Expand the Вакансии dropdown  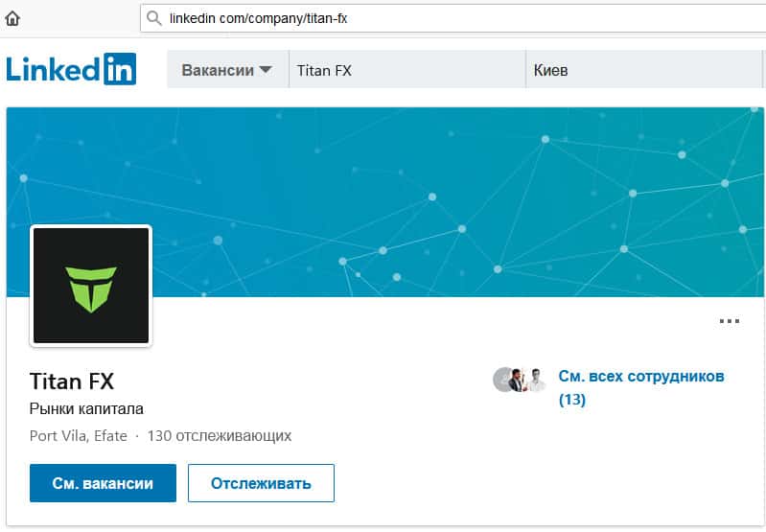point(227,70)
